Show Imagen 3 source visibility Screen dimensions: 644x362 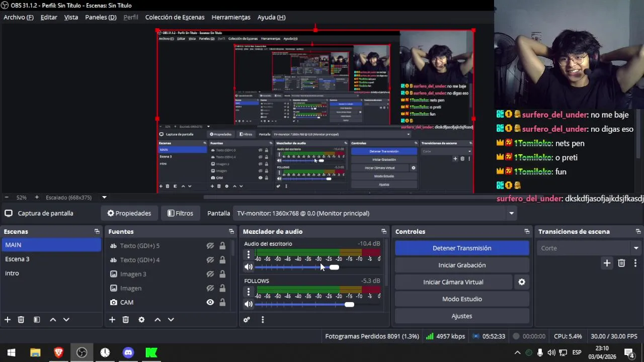pyautogui.click(x=210, y=274)
